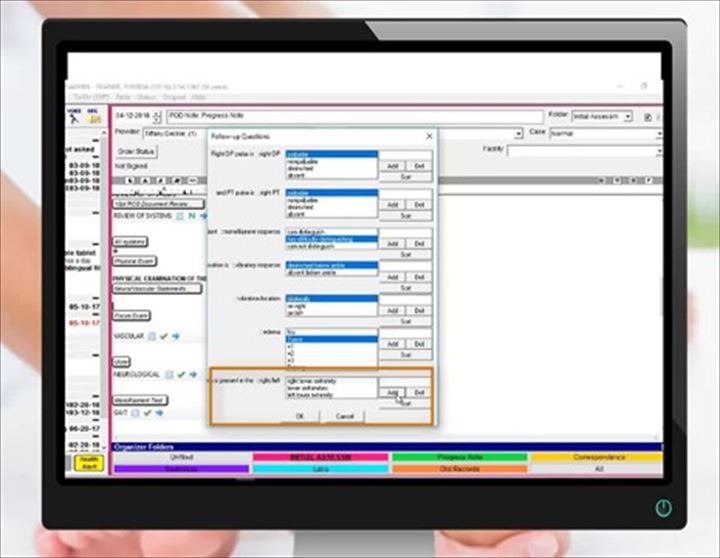This screenshot has height=558, width=720.
Task: Click the Order Status button
Action: (x=135, y=151)
